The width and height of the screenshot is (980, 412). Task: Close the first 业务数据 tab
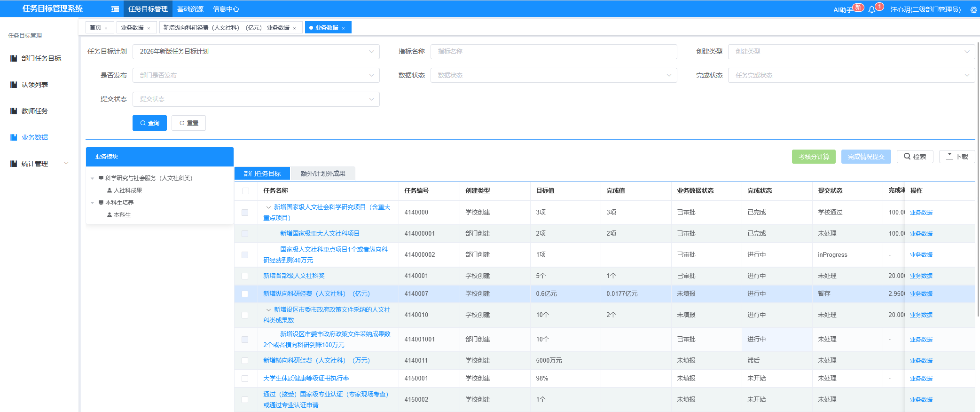[149, 28]
